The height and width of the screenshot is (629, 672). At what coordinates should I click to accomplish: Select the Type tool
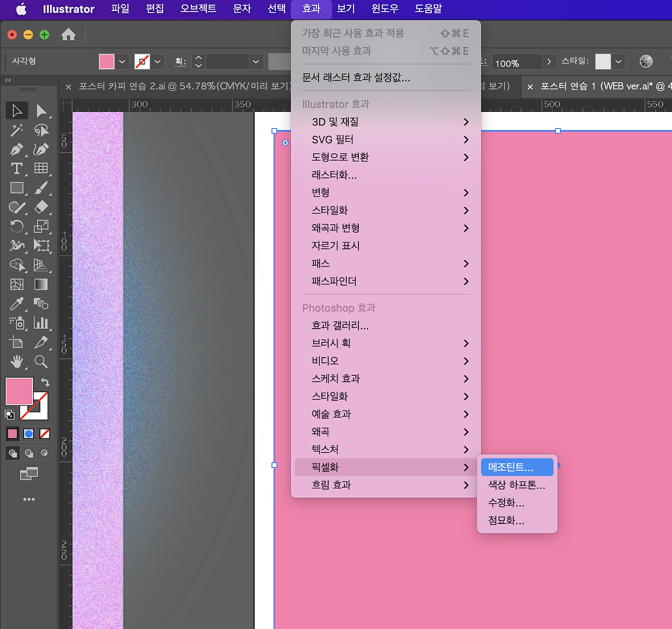(16, 169)
